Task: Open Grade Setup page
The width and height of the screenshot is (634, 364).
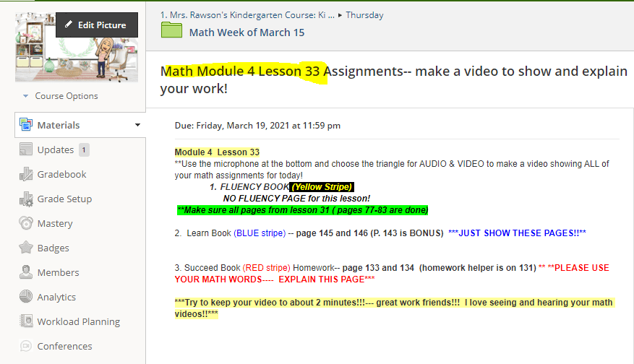Action: tap(64, 199)
